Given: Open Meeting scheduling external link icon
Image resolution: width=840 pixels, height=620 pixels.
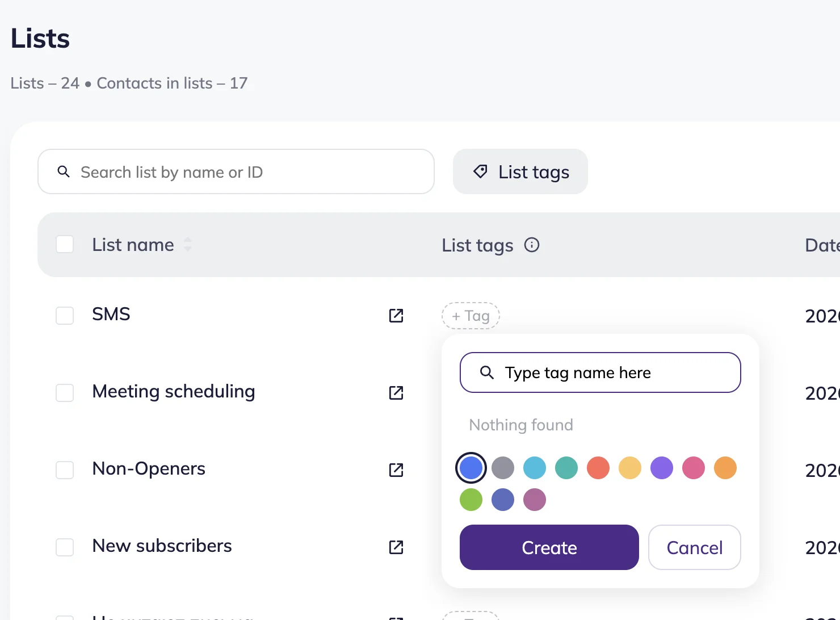Looking at the screenshot, I should (x=396, y=393).
